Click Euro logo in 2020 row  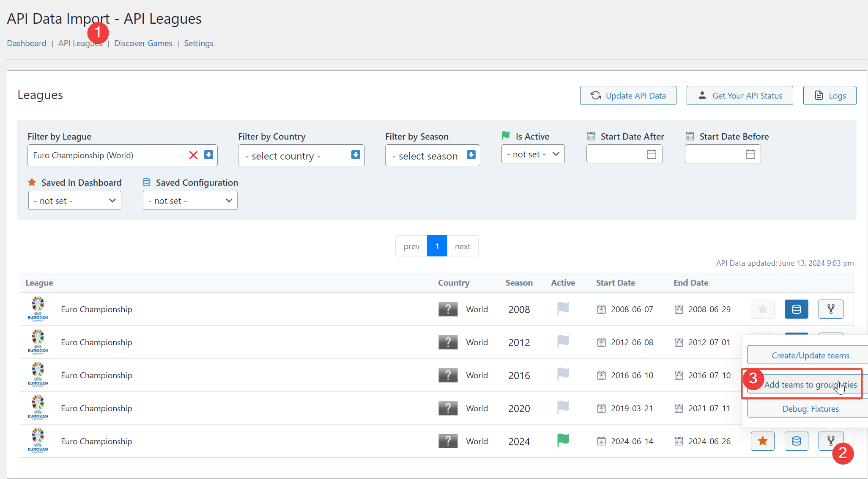[x=38, y=408]
